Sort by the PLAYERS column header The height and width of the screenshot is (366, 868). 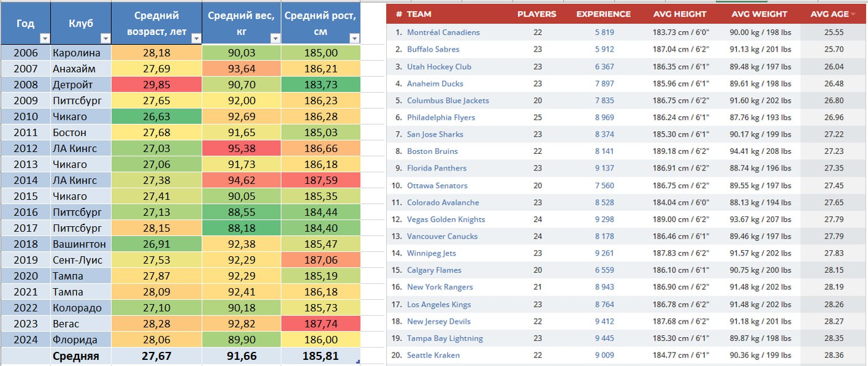coord(537,14)
